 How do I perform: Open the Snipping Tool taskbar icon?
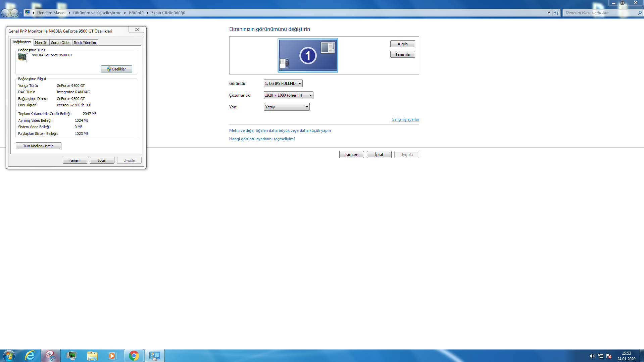tap(51, 356)
